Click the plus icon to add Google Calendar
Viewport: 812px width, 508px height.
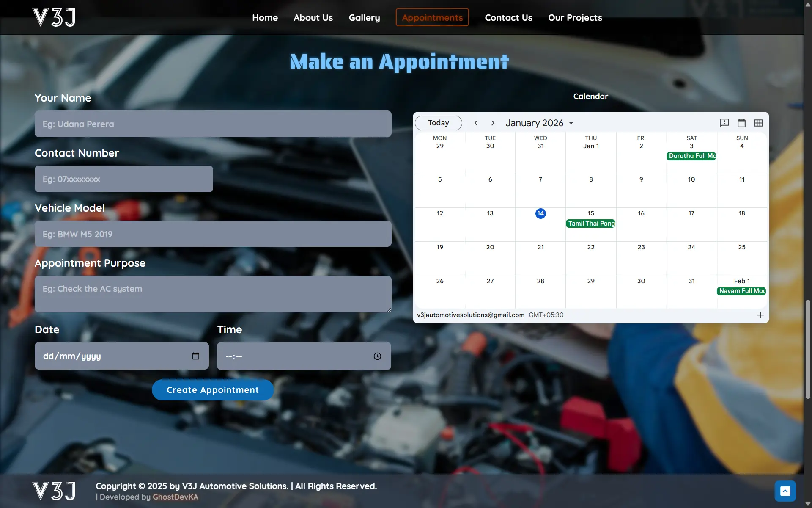(x=760, y=315)
